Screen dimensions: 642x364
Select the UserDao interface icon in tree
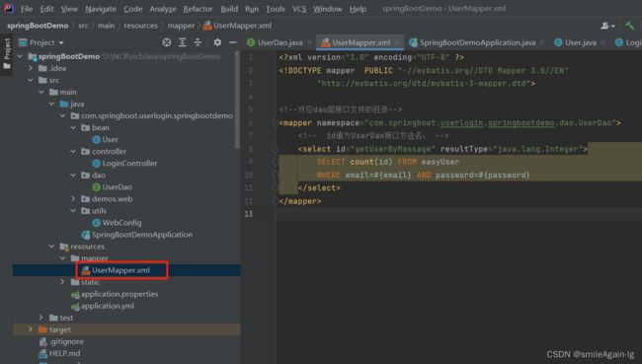[96, 186]
